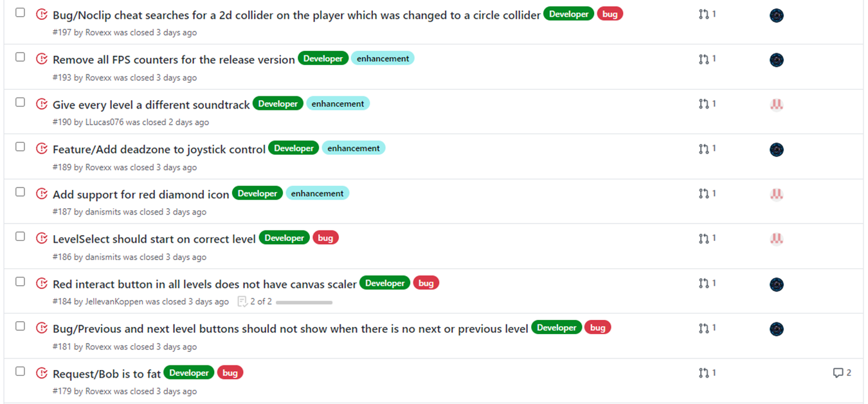Click the 2 of 2 tasks progress bar
The image size is (868, 404).
click(x=303, y=302)
